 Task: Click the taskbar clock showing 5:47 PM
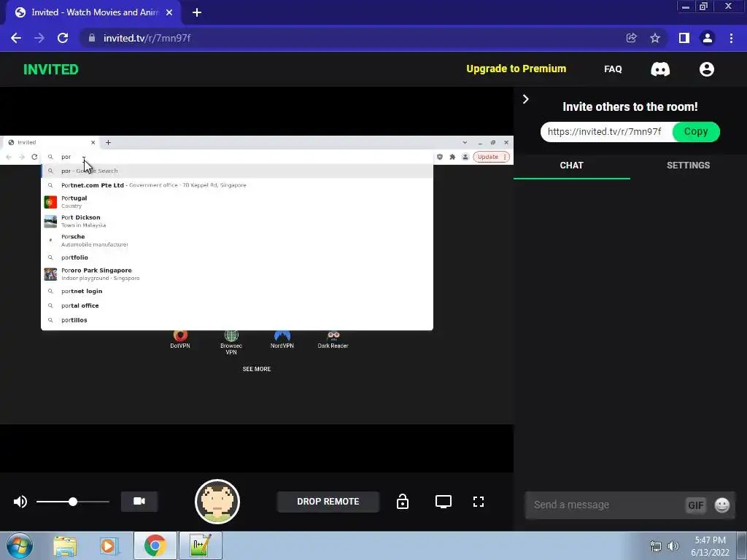pyautogui.click(x=710, y=546)
